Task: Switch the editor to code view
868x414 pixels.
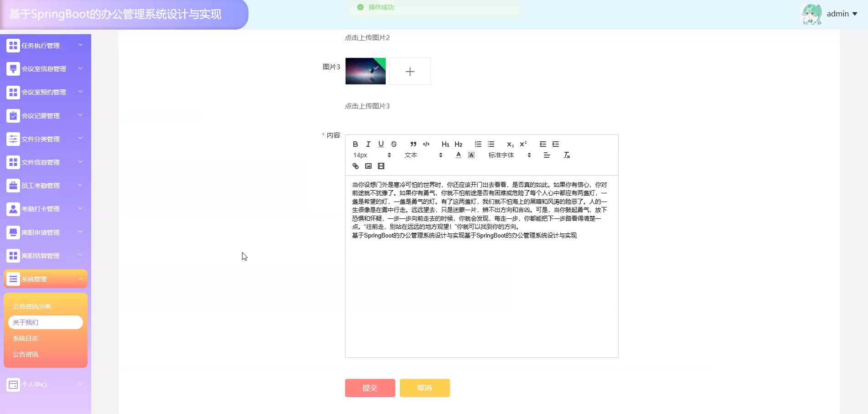Action: tap(426, 144)
